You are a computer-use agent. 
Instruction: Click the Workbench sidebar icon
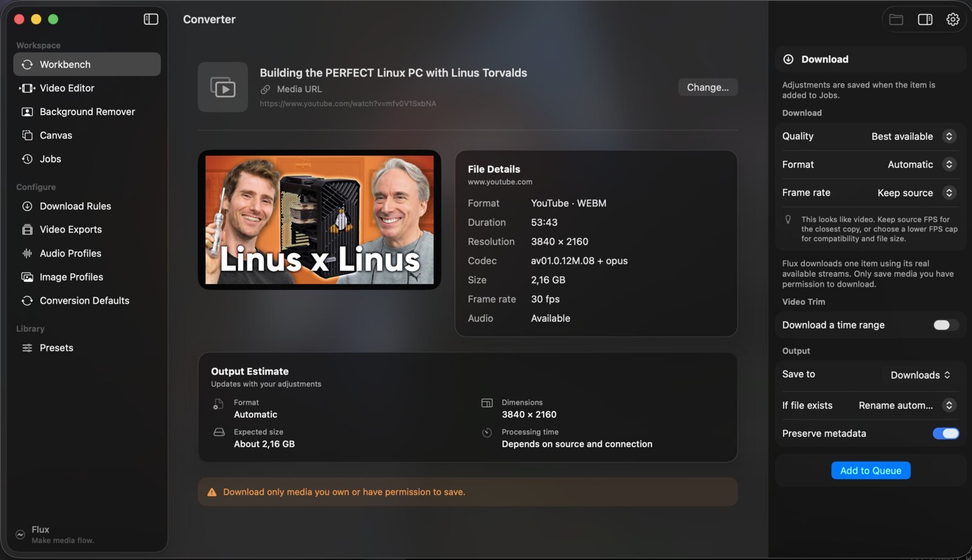(x=27, y=64)
